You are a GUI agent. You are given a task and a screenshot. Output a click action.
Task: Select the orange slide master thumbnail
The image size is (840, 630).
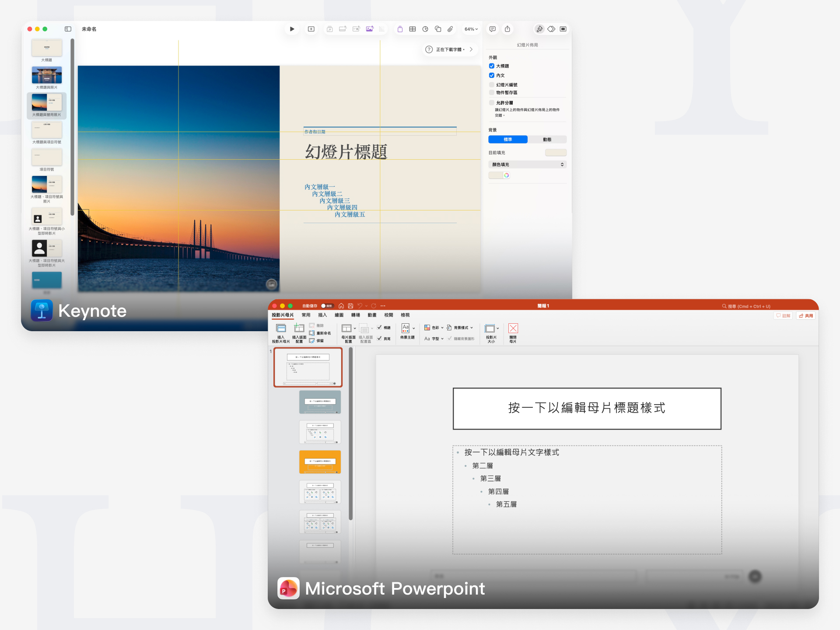(320, 462)
